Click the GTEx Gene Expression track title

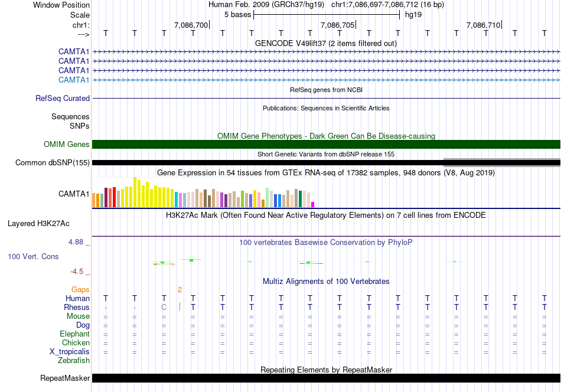[326, 173]
